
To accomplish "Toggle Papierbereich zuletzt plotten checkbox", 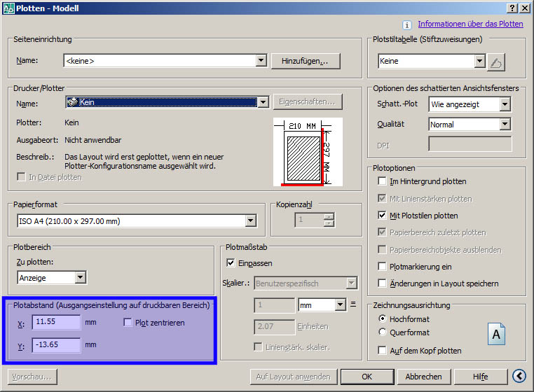I will 382,232.
